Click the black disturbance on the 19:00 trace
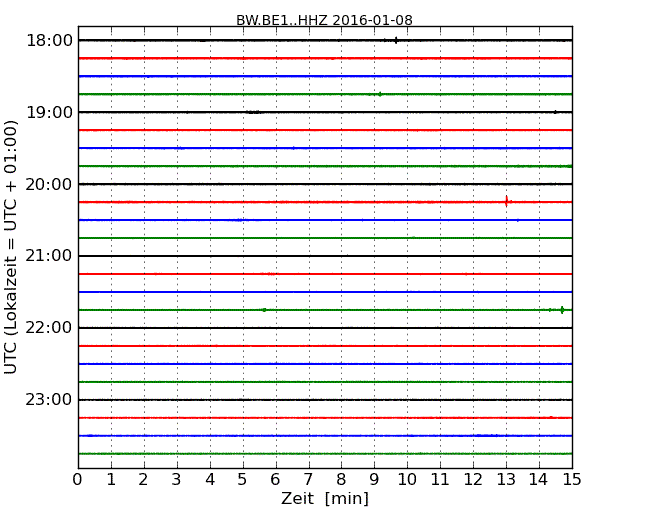The width and height of the screenshot is (650, 520). click(x=253, y=112)
